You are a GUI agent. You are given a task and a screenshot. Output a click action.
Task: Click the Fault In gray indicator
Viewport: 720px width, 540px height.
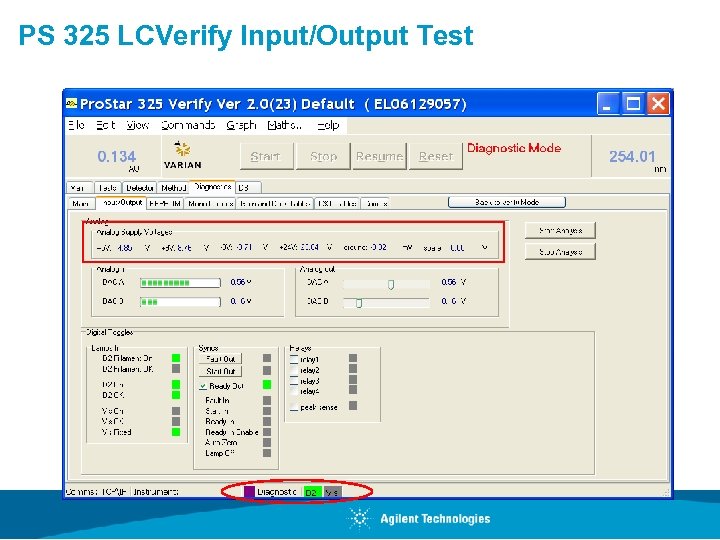[x=267, y=400]
